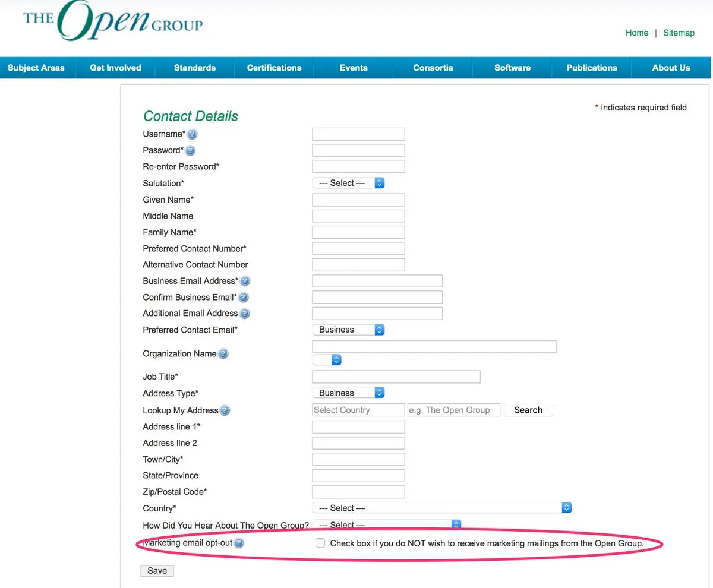
Task: Check the marketing mailings opt-out checkbox
Action: tap(320, 543)
